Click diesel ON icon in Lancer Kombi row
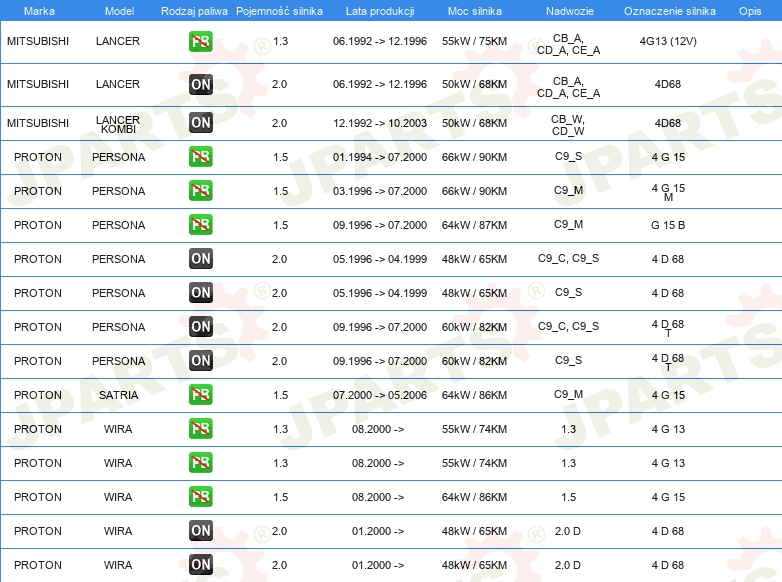 tap(200, 123)
